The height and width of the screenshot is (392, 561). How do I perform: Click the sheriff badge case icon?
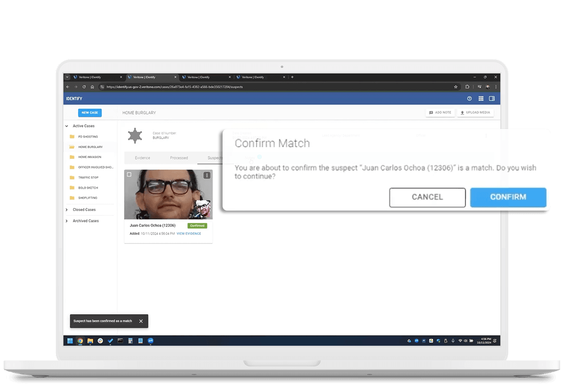click(135, 135)
